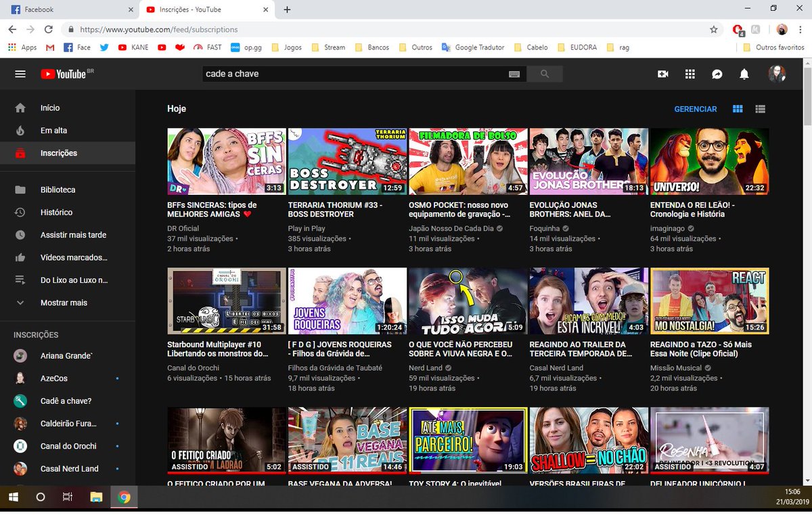This screenshot has width=812, height=515.
Task: Open the messages share icon
Action: tap(717, 74)
